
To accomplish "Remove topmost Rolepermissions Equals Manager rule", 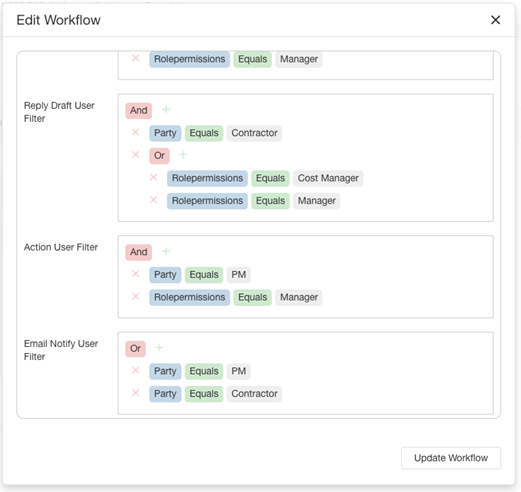I will click(x=136, y=58).
